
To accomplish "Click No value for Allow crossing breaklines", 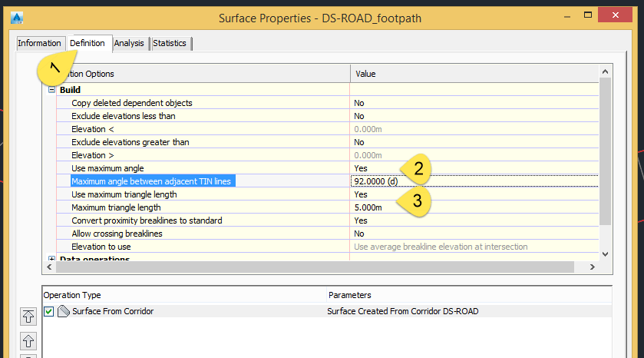I will pos(359,234).
